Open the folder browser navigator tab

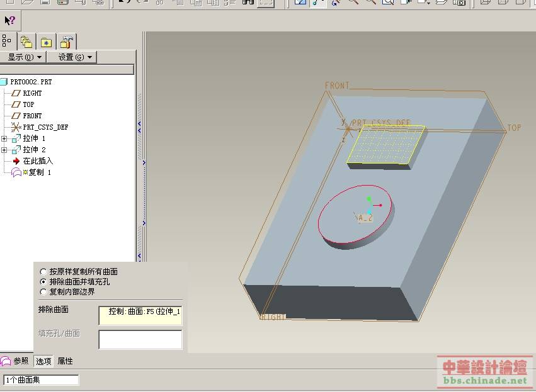point(26,42)
